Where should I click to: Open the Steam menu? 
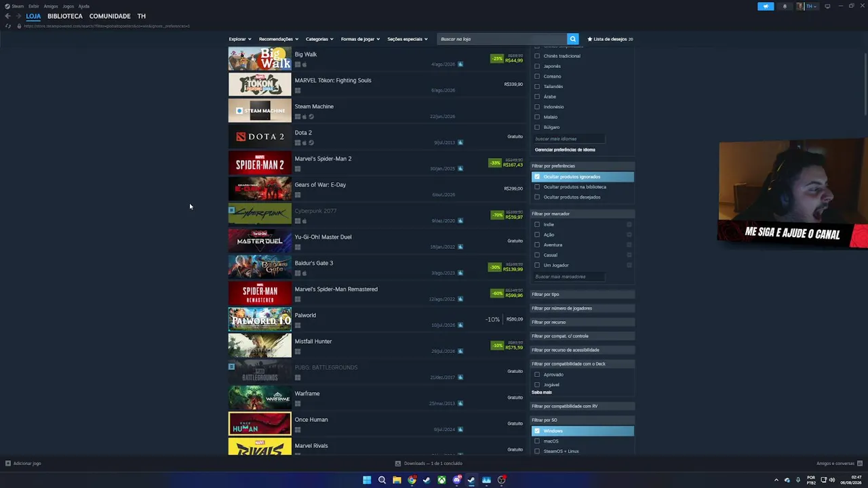pyautogui.click(x=18, y=6)
